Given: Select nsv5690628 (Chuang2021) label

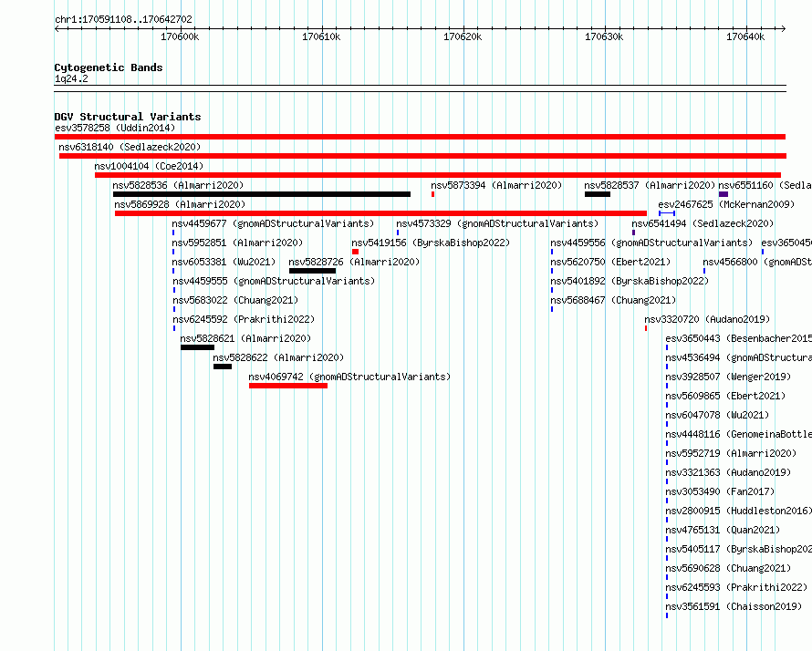Looking at the screenshot, I should tap(728, 568).
